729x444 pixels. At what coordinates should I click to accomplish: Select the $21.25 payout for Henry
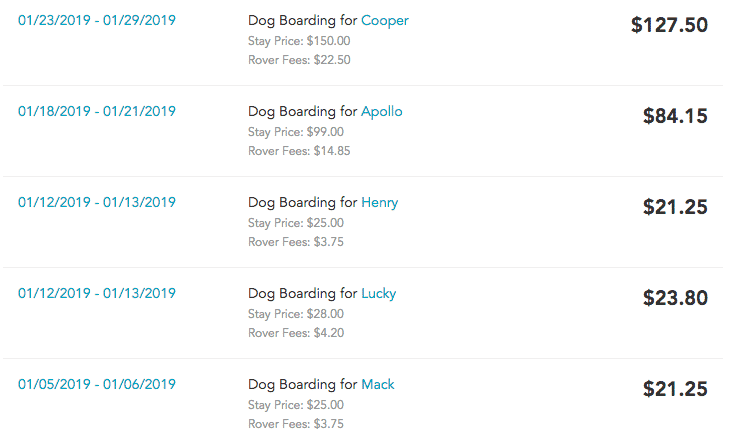(x=675, y=207)
